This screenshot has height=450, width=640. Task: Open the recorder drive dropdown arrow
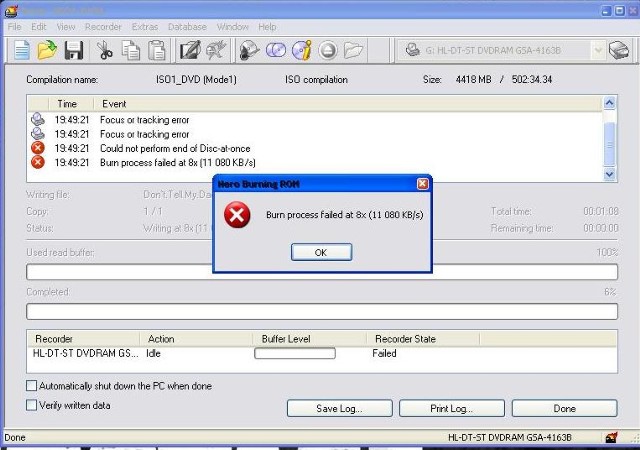[598, 51]
